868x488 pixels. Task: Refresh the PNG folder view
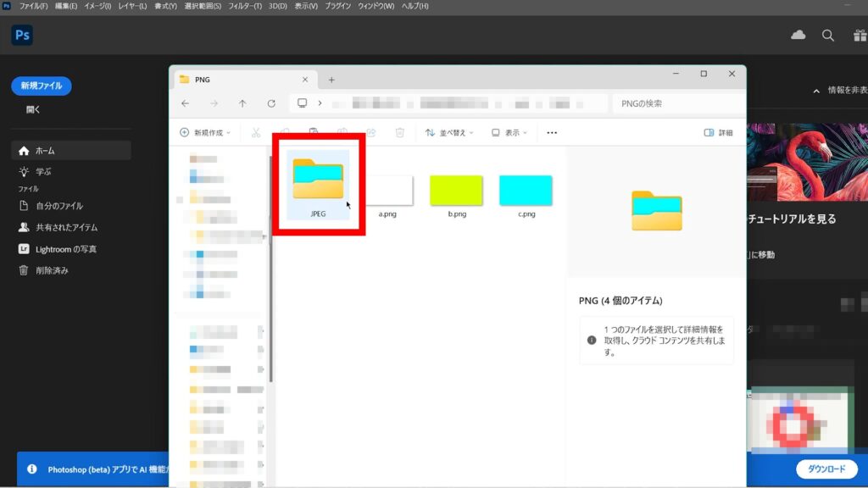click(x=271, y=103)
